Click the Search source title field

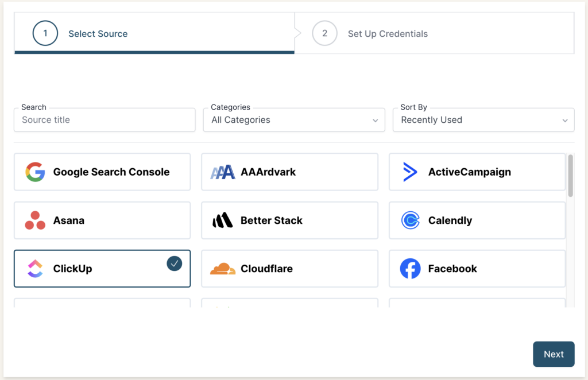coord(104,120)
